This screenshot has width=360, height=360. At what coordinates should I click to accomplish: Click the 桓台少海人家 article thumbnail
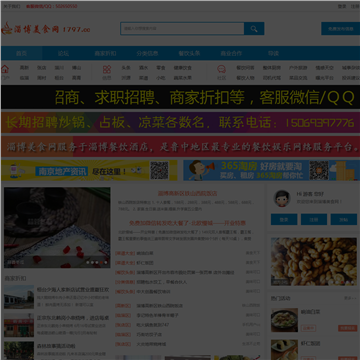point(19,297)
